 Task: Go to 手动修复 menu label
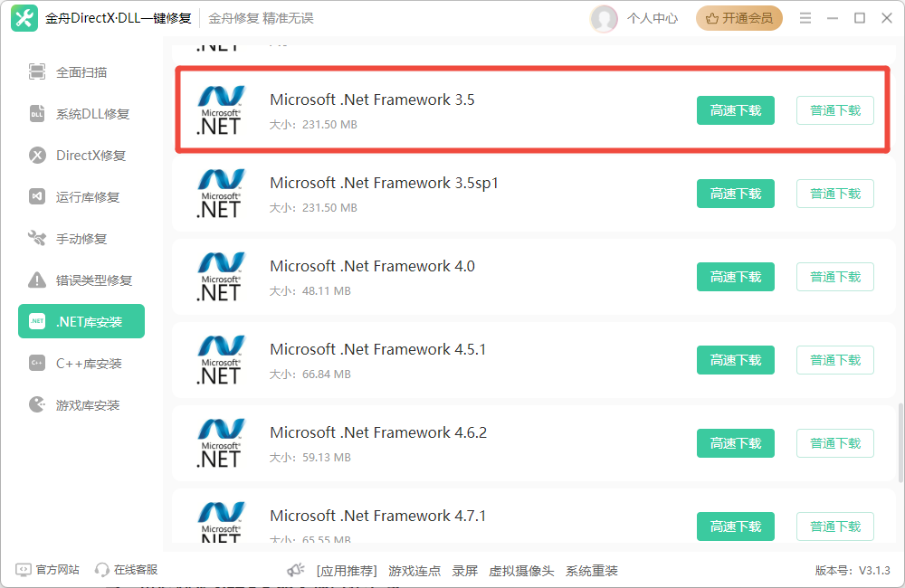click(x=81, y=239)
